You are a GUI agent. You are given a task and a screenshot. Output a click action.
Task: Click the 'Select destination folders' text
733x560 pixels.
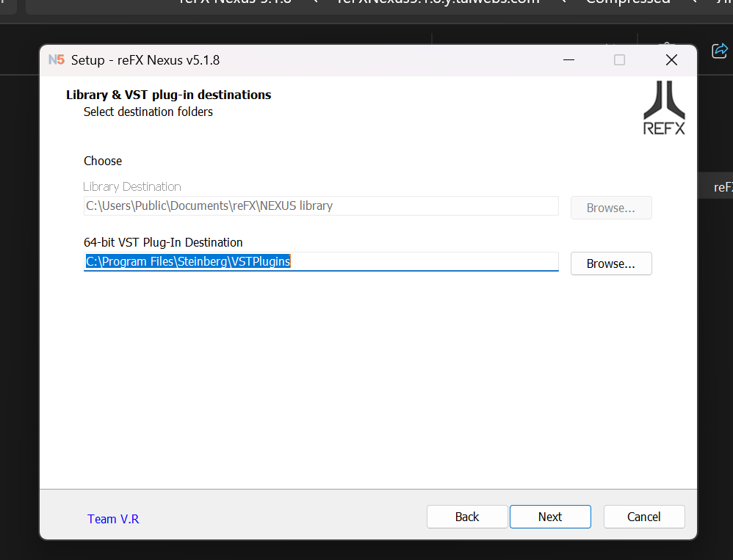[148, 112]
